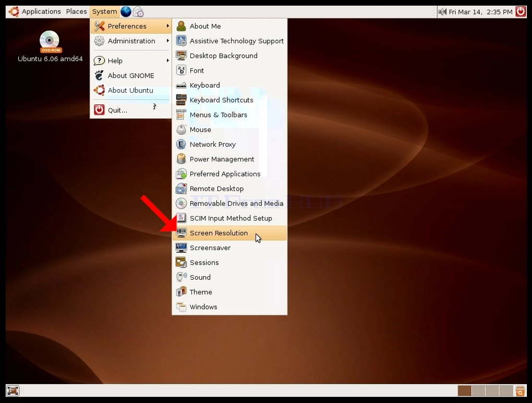Click the Sound speaker icon in menu
The height and width of the screenshot is (403, 532).
coord(181,277)
